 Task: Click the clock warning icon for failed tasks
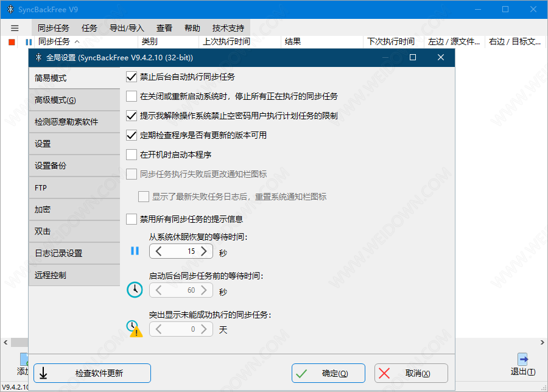135,329
